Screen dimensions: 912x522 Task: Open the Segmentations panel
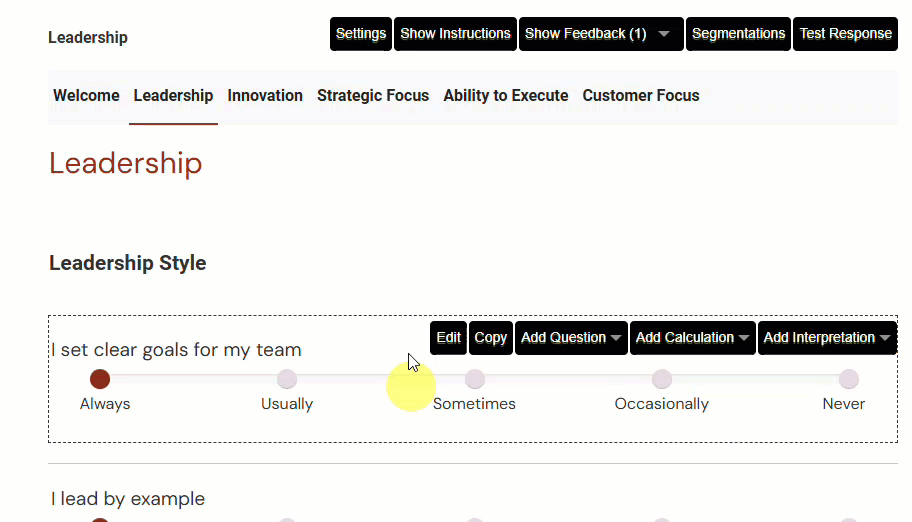(x=738, y=34)
